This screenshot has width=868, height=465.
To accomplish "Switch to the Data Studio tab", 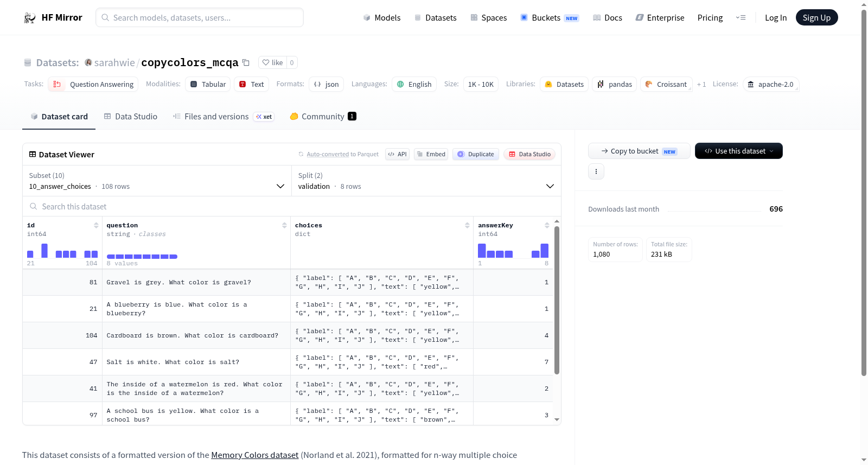I will click(x=131, y=117).
